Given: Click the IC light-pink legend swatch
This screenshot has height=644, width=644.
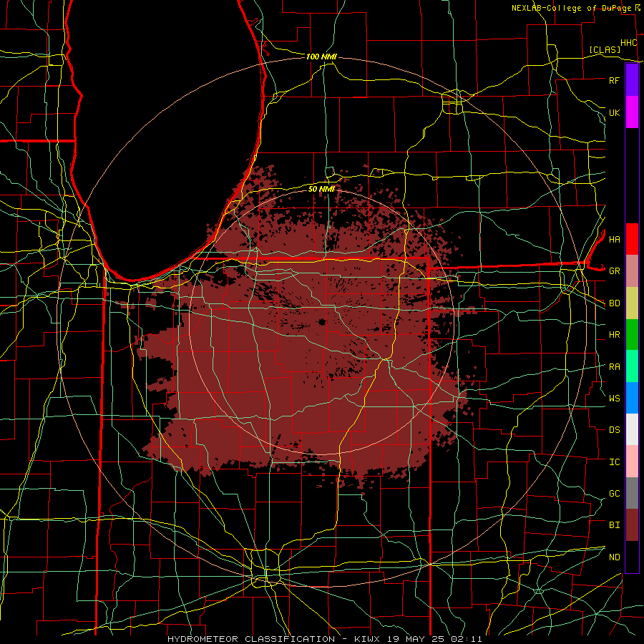Looking at the screenshot, I should 632,462.
